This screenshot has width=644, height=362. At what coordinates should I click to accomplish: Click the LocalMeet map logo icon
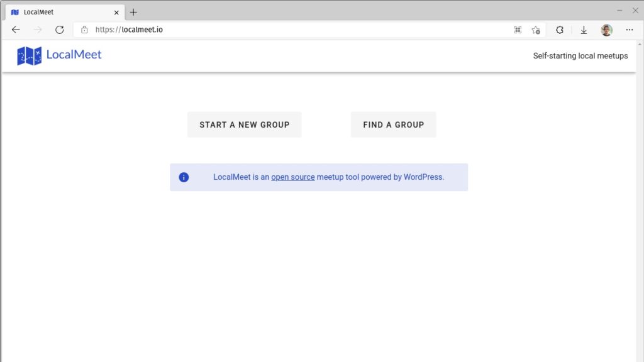point(29,56)
